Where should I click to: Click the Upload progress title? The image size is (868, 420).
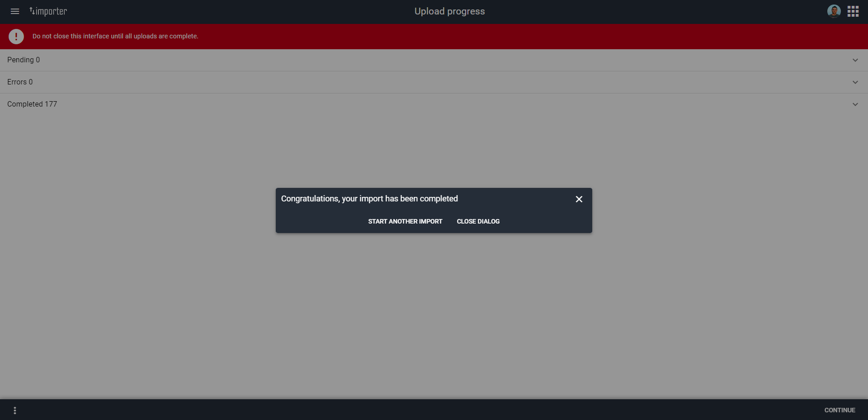tap(449, 11)
